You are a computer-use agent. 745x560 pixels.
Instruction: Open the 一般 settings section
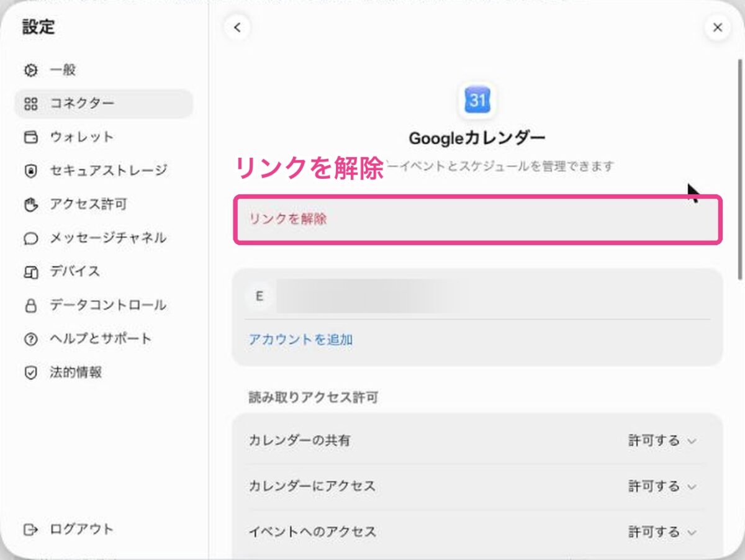[x=104, y=70]
